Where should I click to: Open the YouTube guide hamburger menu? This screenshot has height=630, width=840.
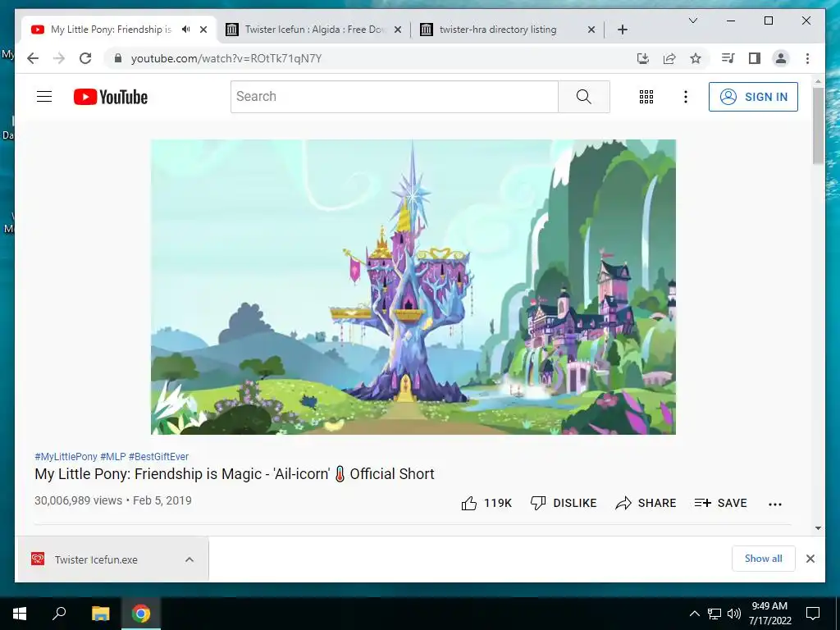point(44,97)
